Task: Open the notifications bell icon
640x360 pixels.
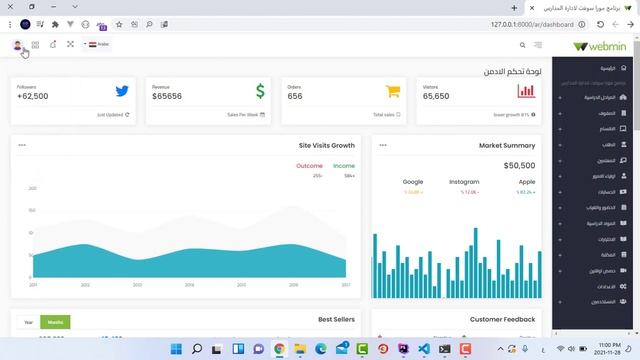Action: coord(53,44)
